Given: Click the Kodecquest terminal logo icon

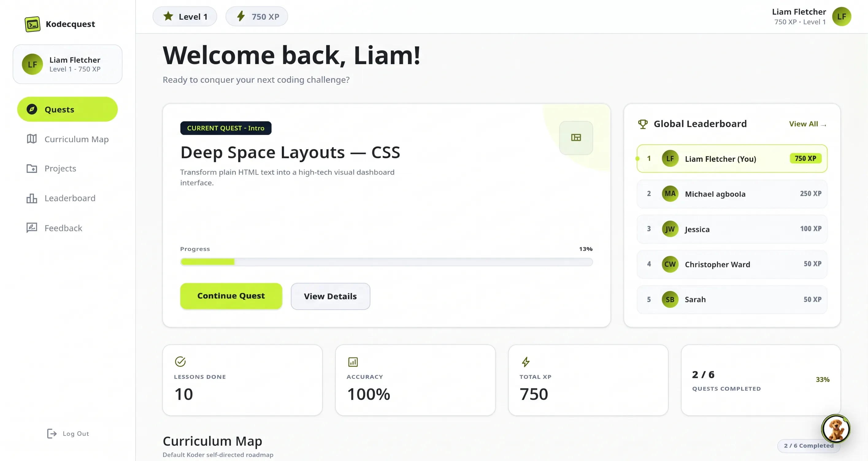Looking at the screenshot, I should [x=32, y=24].
